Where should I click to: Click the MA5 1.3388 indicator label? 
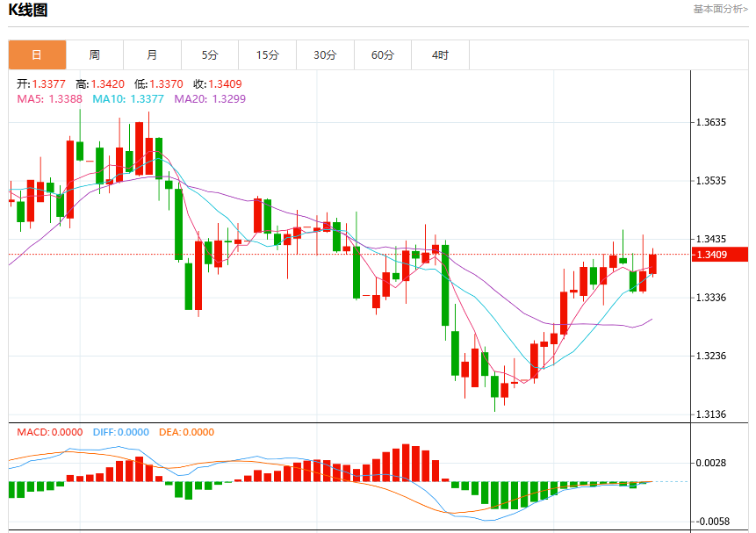click(50, 99)
